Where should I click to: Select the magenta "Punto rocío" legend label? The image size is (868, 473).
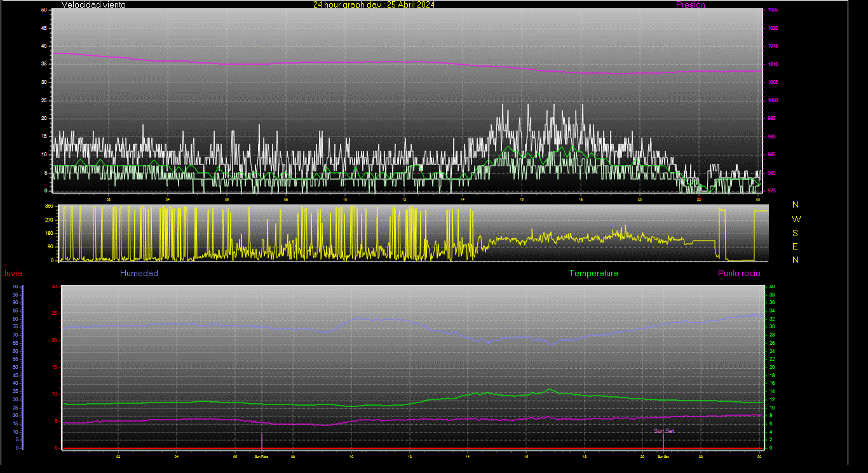click(x=739, y=273)
